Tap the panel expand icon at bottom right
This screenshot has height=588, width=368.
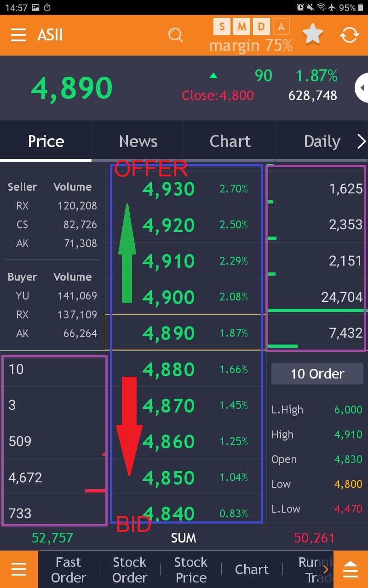pyautogui.click(x=351, y=569)
